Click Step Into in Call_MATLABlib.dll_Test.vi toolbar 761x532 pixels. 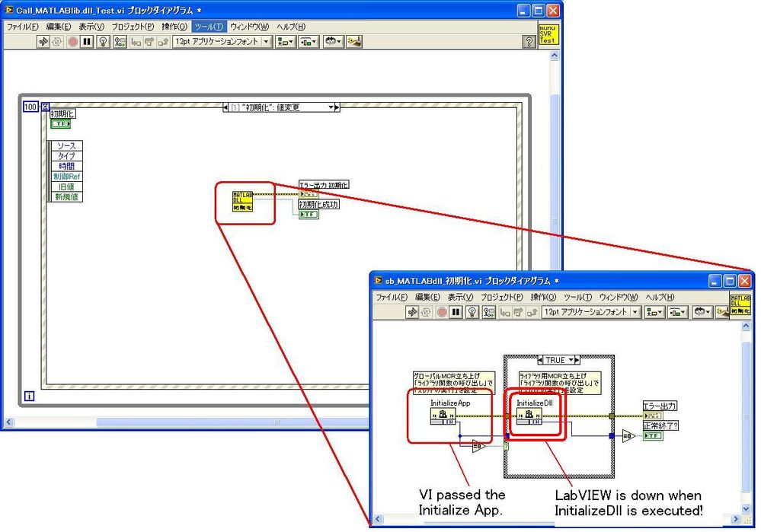(x=136, y=42)
